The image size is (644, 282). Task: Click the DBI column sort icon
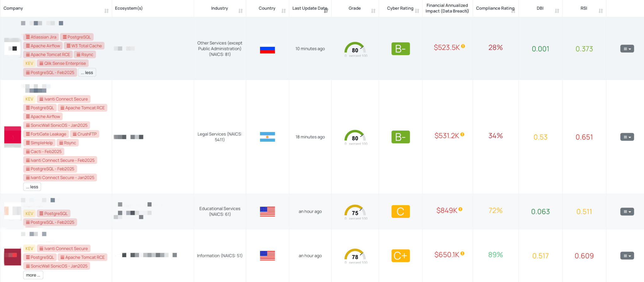(557, 11)
